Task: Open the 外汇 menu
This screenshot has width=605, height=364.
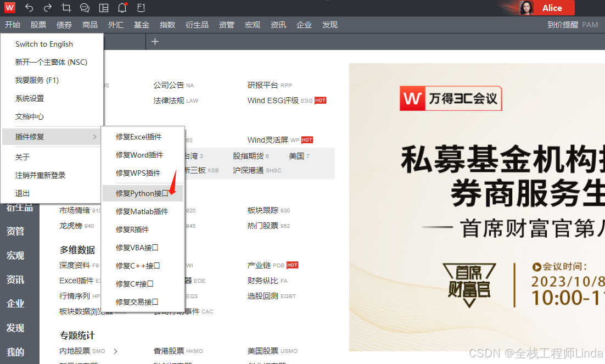Action: [116, 25]
